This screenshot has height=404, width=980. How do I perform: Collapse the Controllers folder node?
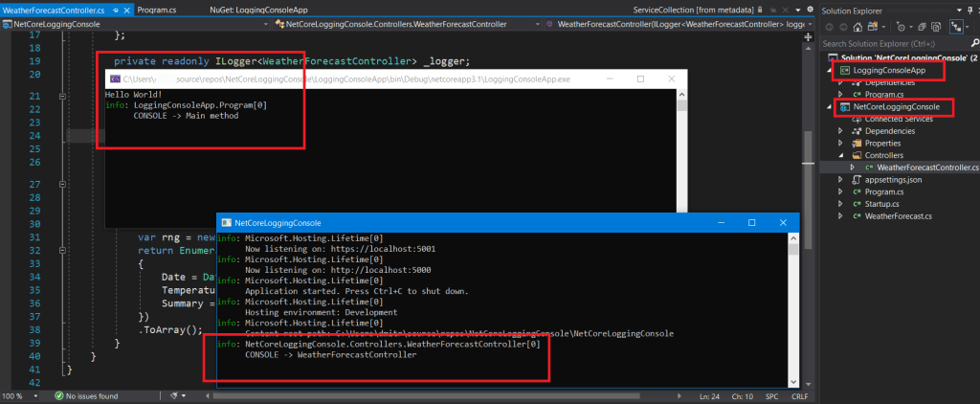click(841, 155)
